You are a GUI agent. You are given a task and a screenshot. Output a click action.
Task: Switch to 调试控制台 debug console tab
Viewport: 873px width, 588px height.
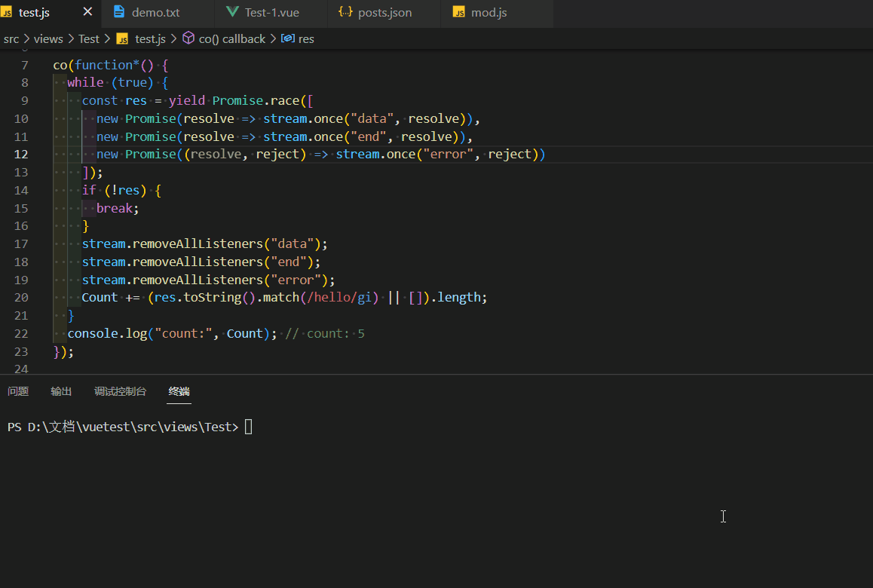tap(121, 391)
